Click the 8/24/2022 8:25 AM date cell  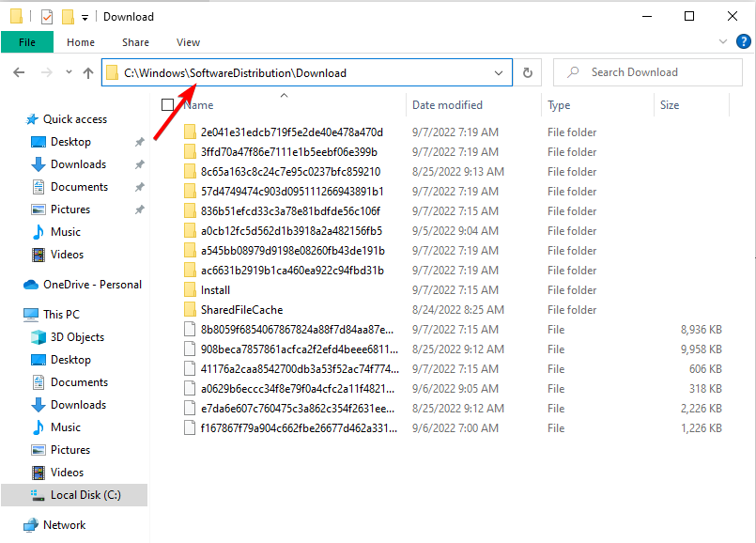(457, 310)
